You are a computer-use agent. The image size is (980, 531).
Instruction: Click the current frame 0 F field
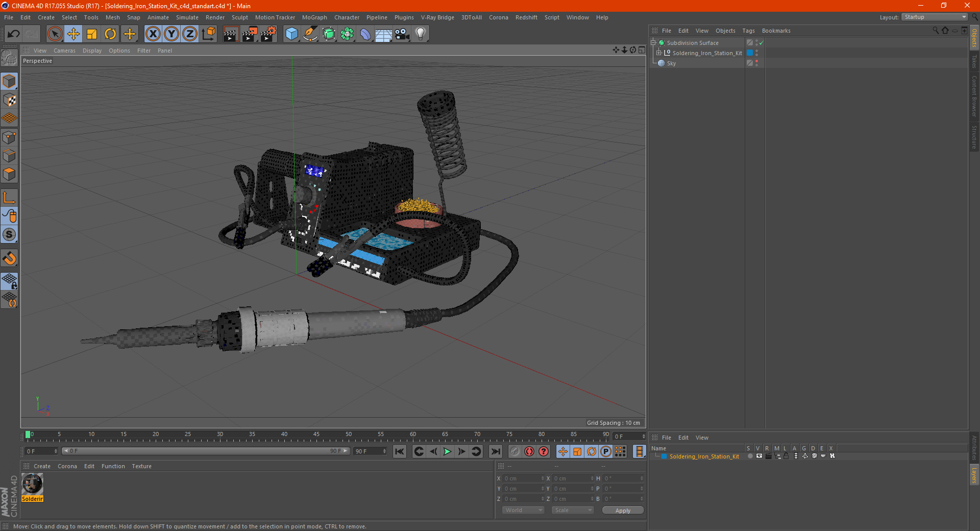point(41,451)
